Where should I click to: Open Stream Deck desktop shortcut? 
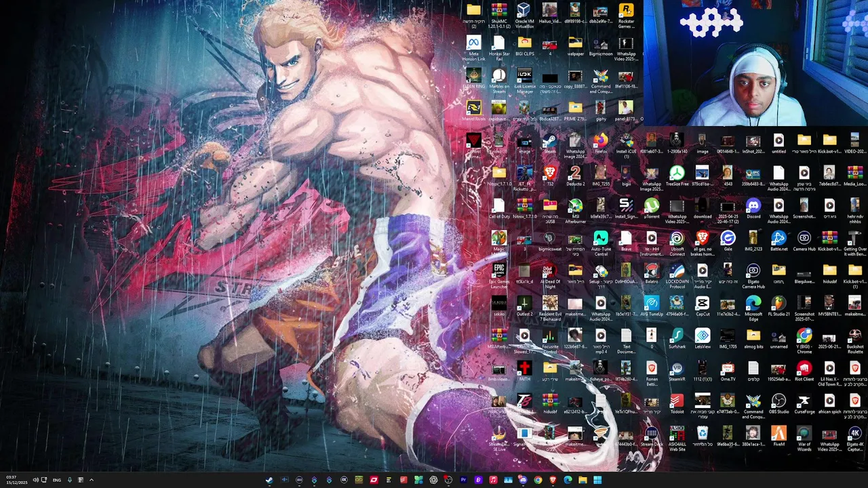[652, 436]
